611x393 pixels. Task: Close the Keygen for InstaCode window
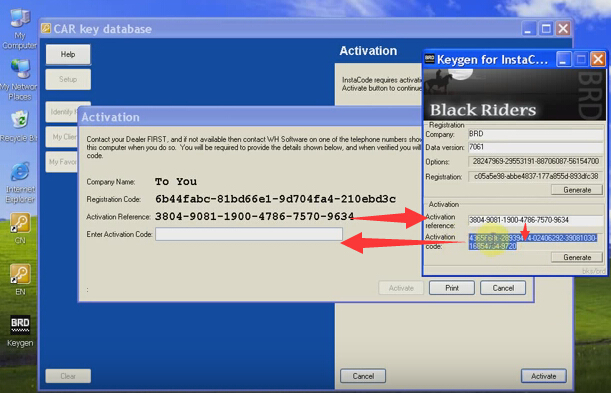[598, 60]
